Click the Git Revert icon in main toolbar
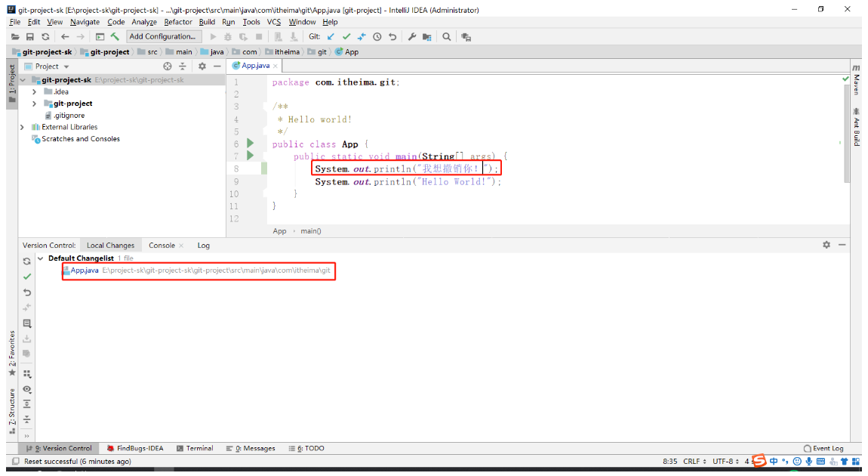 [x=392, y=36]
